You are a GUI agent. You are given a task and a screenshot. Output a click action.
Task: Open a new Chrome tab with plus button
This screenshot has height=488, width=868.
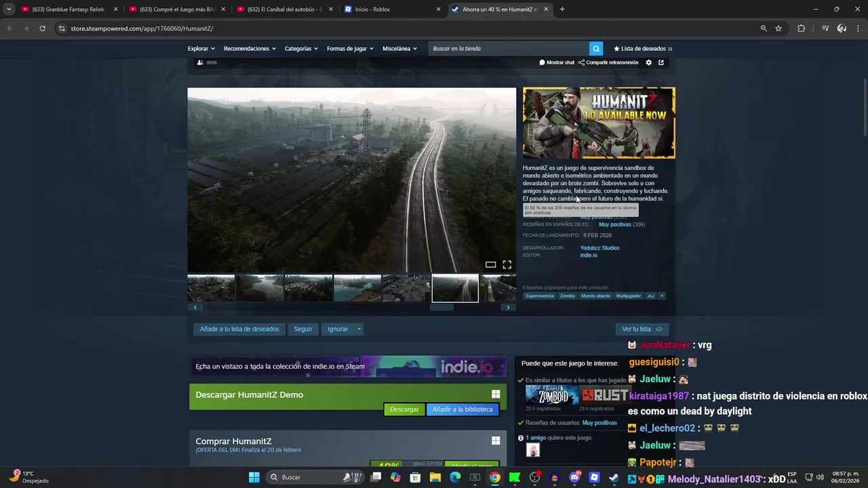click(562, 9)
